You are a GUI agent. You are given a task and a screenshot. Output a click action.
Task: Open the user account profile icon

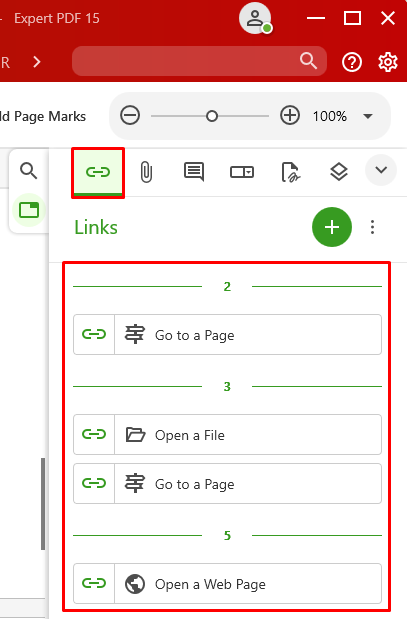click(x=255, y=18)
